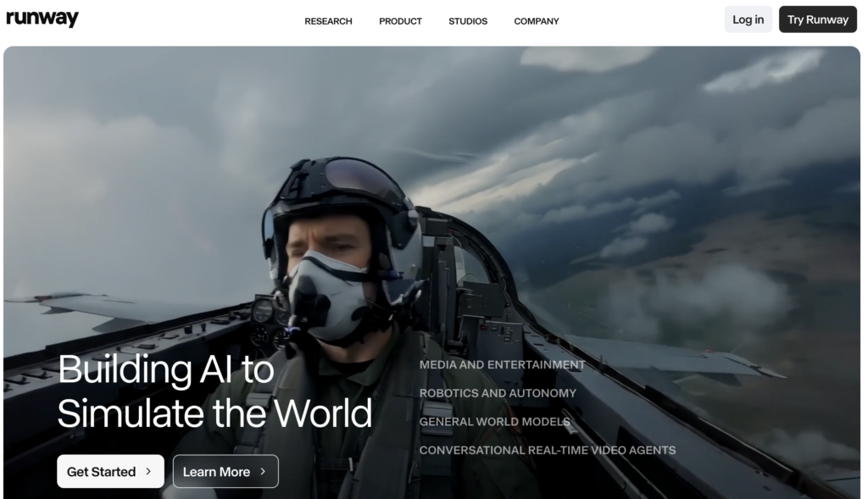Click the 'Building AI to Simulate the World' headline
This screenshot has height=499, width=868.
click(214, 391)
